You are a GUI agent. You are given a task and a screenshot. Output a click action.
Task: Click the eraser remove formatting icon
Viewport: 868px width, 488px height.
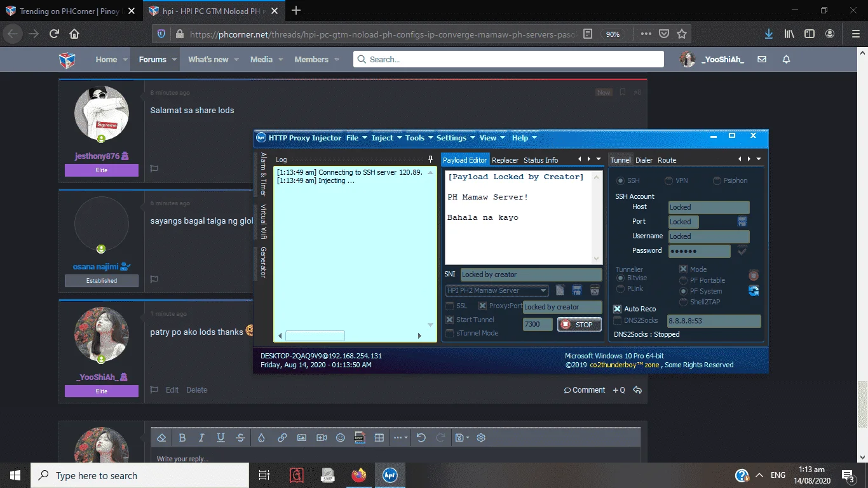click(161, 437)
